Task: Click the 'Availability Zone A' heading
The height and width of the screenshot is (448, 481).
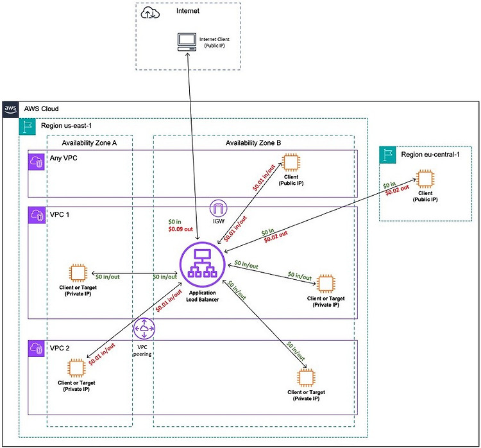Action: pos(89,142)
